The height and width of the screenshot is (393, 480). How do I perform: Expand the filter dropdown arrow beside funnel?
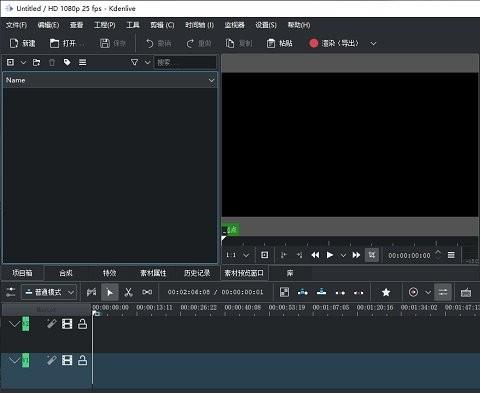pos(147,62)
